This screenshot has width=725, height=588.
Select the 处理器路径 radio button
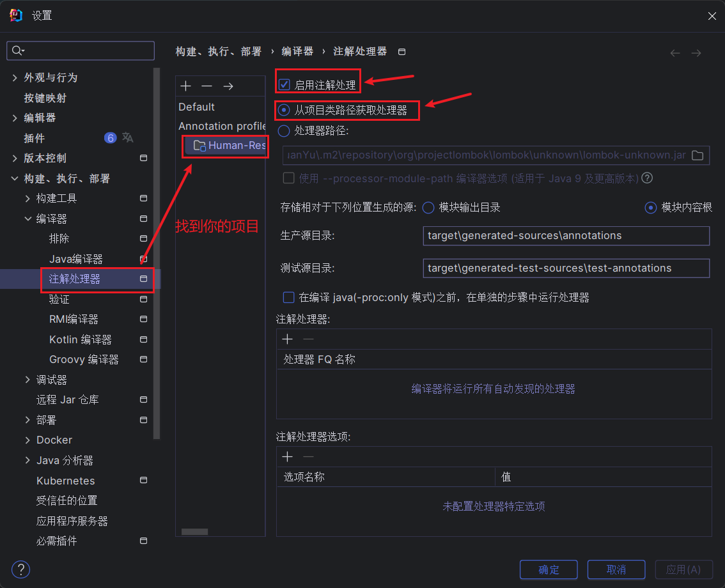(x=285, y=131)
